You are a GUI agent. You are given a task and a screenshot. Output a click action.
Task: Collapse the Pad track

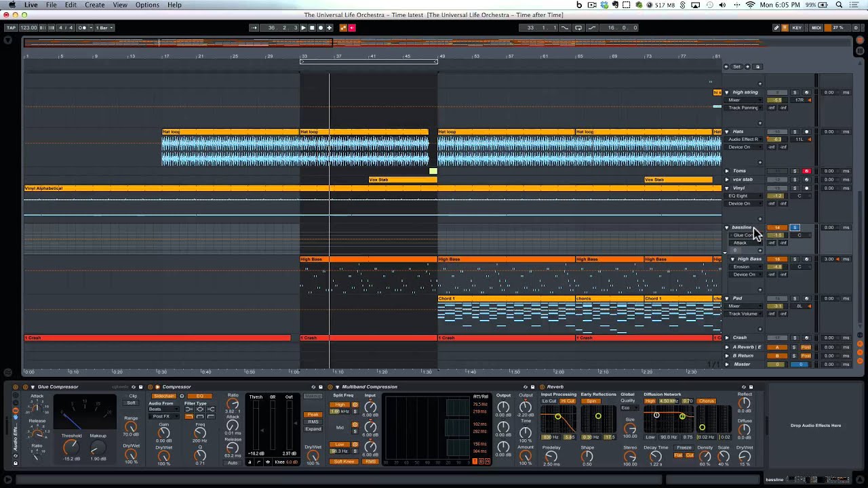pyautogui.click(x=727, y=298)
